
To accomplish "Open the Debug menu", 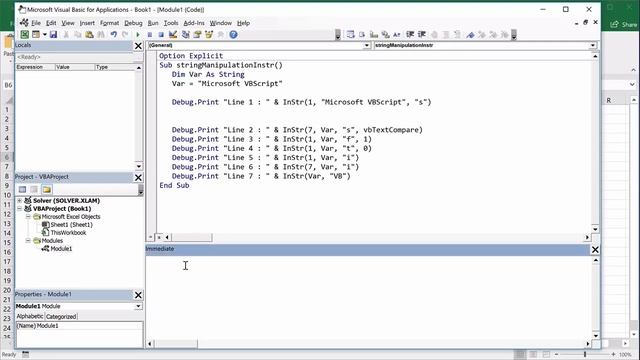I will point(133,23).
